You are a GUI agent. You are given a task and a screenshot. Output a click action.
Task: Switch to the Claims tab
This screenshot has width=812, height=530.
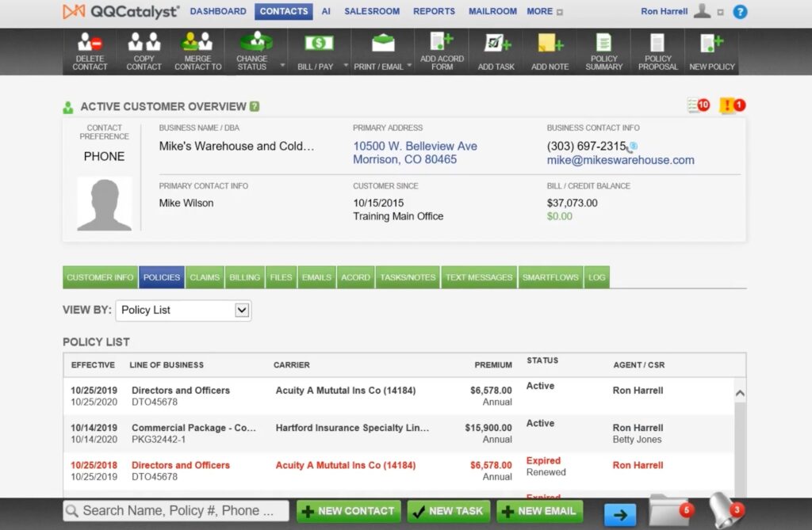coord(205,277)
